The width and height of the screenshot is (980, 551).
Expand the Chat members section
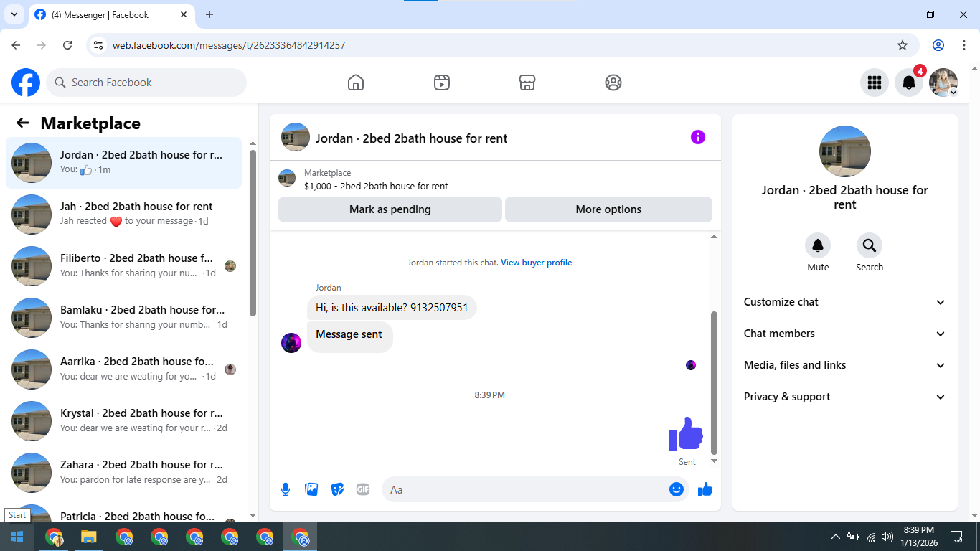[845, 334]
